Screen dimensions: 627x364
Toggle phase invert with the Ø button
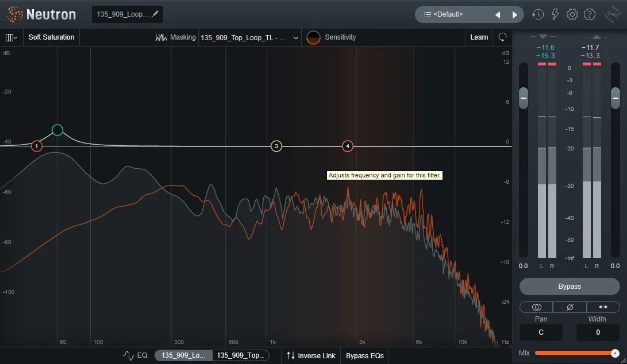point(570,307)
